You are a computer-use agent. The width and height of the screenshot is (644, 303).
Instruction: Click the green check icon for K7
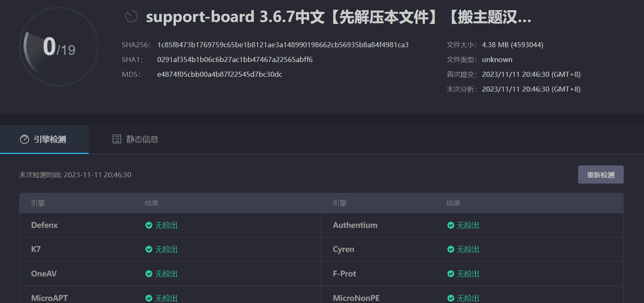pos(149,249)
